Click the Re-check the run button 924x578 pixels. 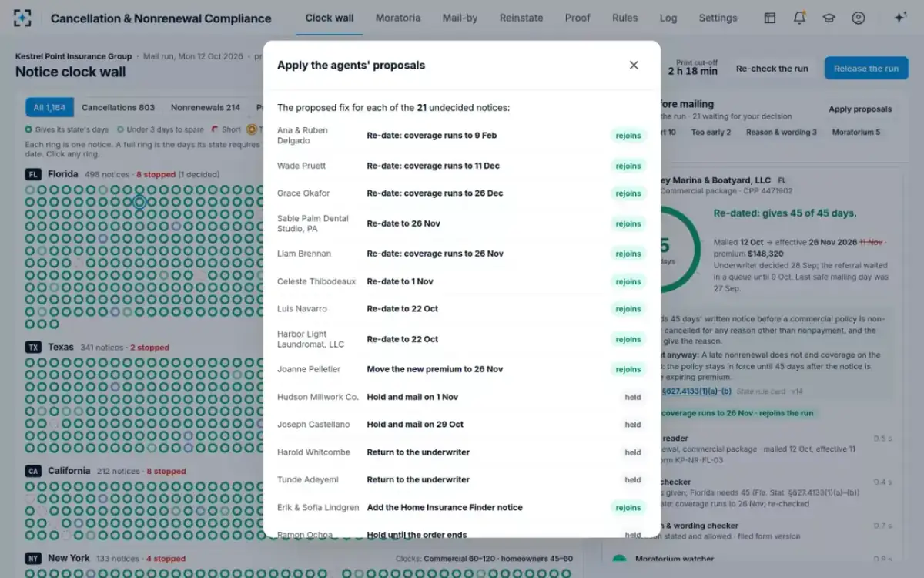click(x=772, y=68)
